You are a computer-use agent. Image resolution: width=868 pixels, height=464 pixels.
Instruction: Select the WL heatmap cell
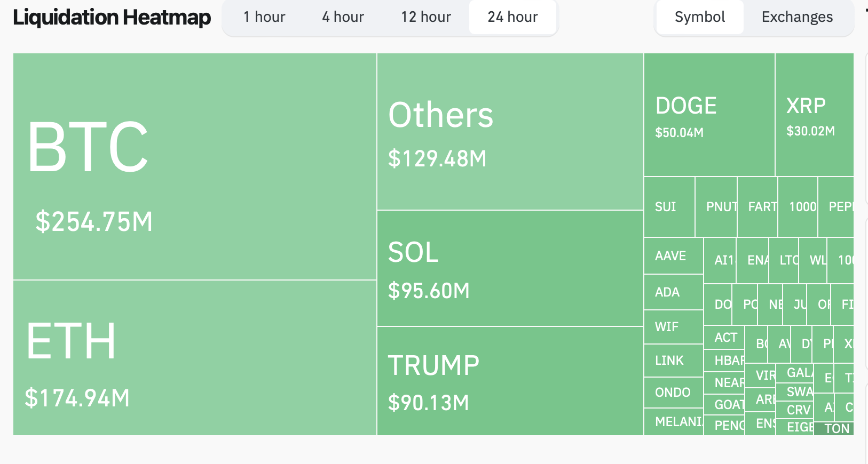[813, 260]
